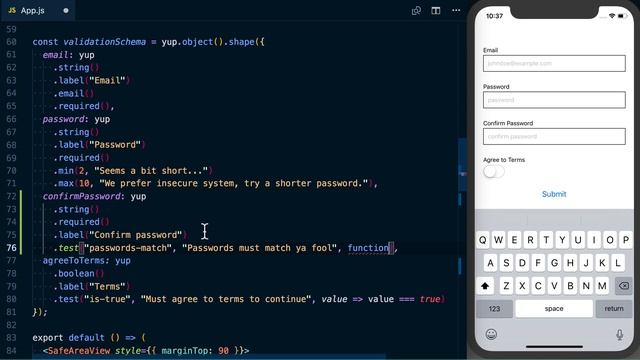
Task: Click "passwords-match" string on line 76
Action: click(x=128, y=248)
